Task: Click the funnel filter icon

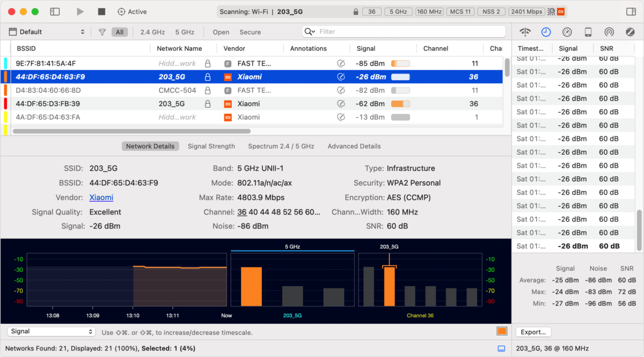Action: tap(102, 32)
